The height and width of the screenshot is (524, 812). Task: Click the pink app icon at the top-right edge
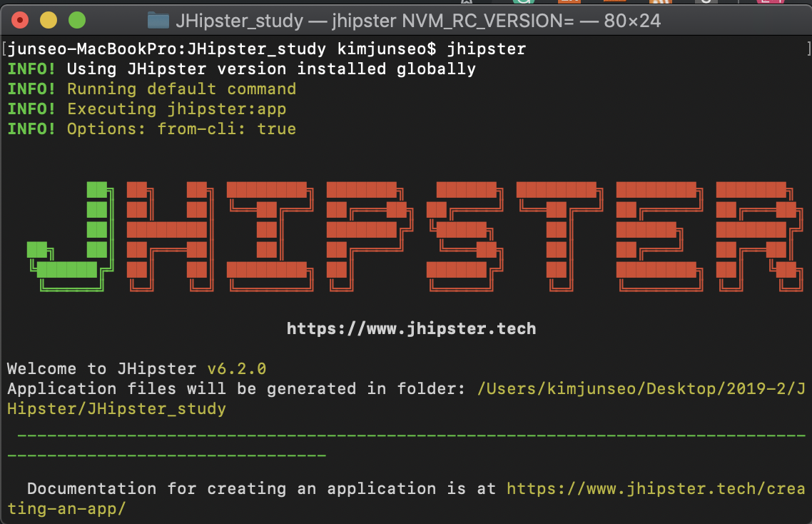[771, 4]
